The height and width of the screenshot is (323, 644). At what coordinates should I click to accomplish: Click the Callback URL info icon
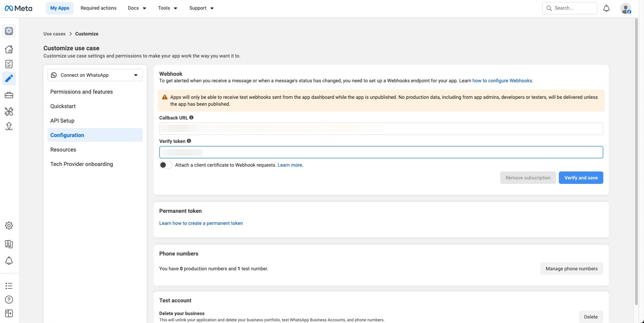191,118
